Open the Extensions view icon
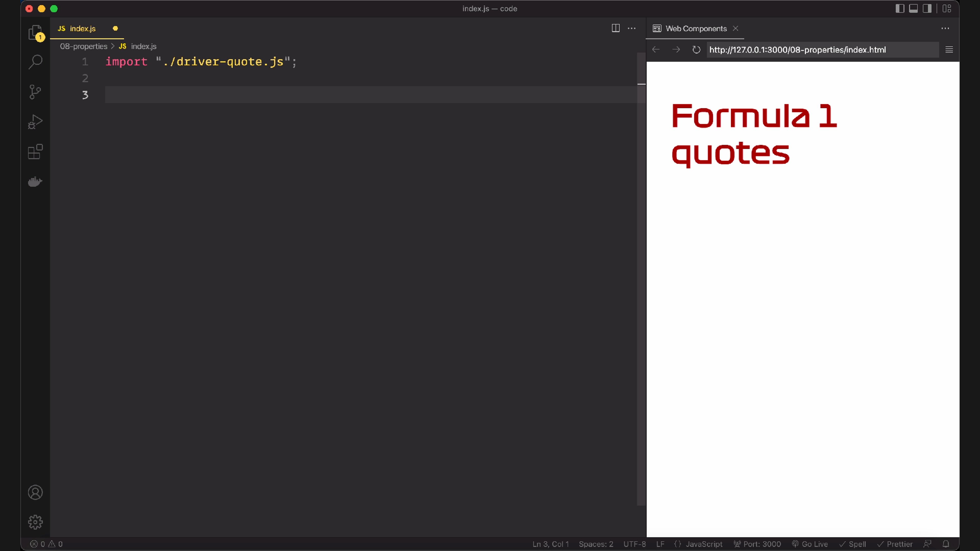Image resolution: width=980 pixels, height=551 pixels. [x=35, y=152]
